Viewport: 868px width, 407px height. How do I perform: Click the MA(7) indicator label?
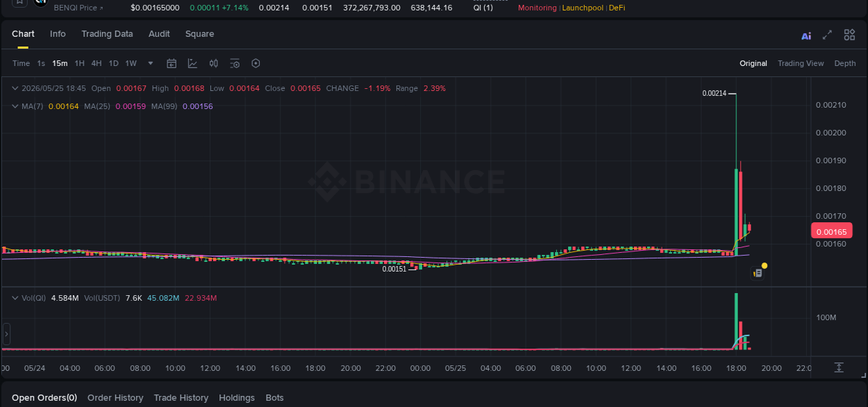tap(33, 106)
